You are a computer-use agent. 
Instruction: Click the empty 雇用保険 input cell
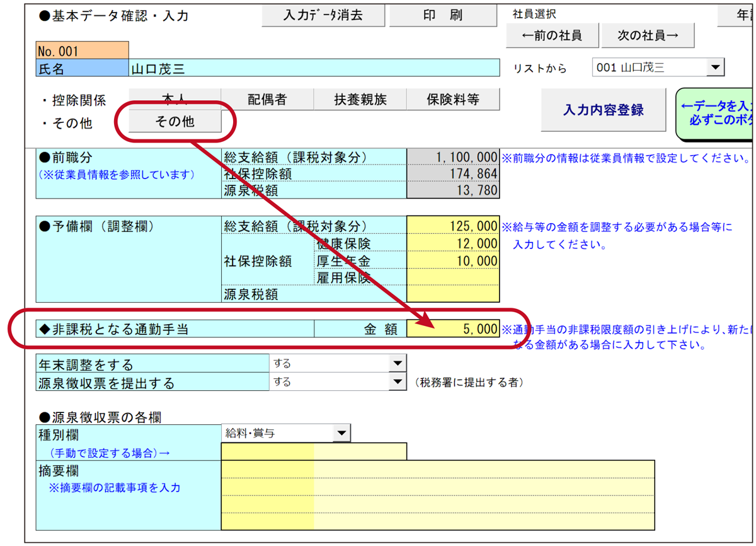tap(453, 277)
